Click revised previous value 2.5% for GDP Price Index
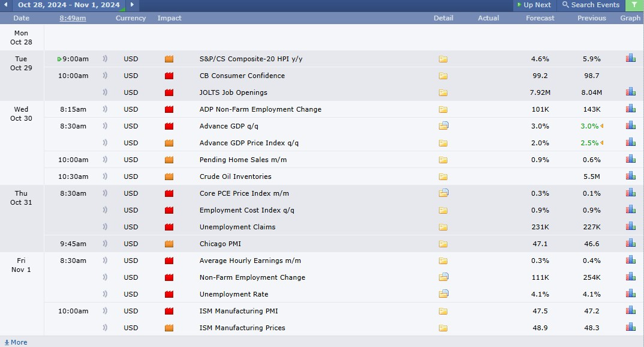Screen dimensions: 644x347 [x=589, y=143]
